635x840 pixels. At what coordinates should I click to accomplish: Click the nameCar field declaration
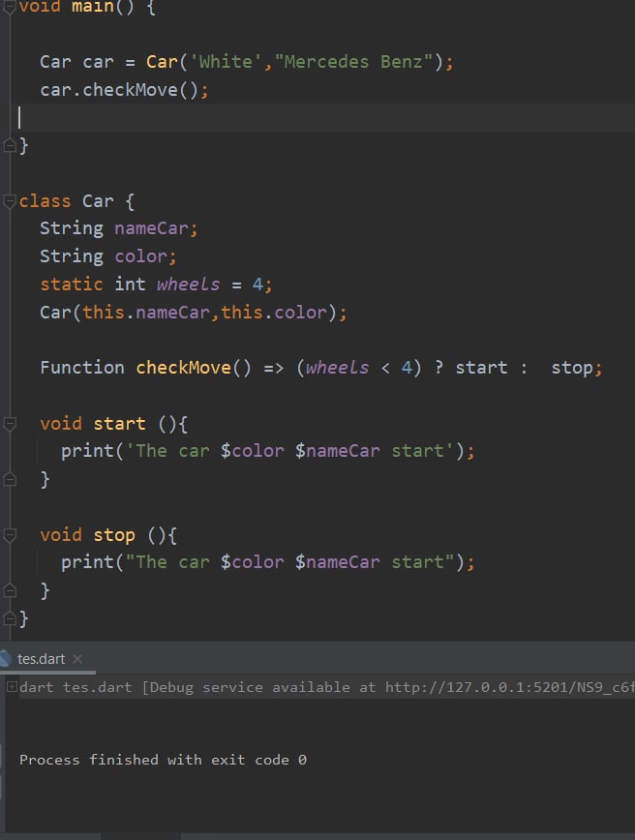[118, 228]
